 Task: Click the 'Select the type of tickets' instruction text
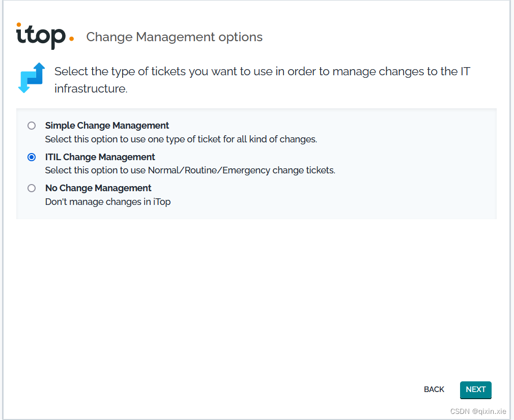click(x=262, y=80)
